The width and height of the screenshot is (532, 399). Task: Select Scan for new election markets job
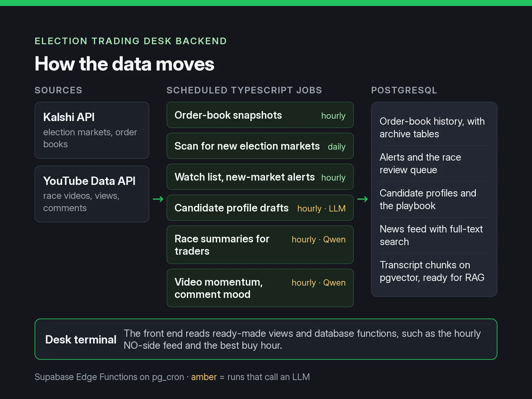click(x=260, y=146)
